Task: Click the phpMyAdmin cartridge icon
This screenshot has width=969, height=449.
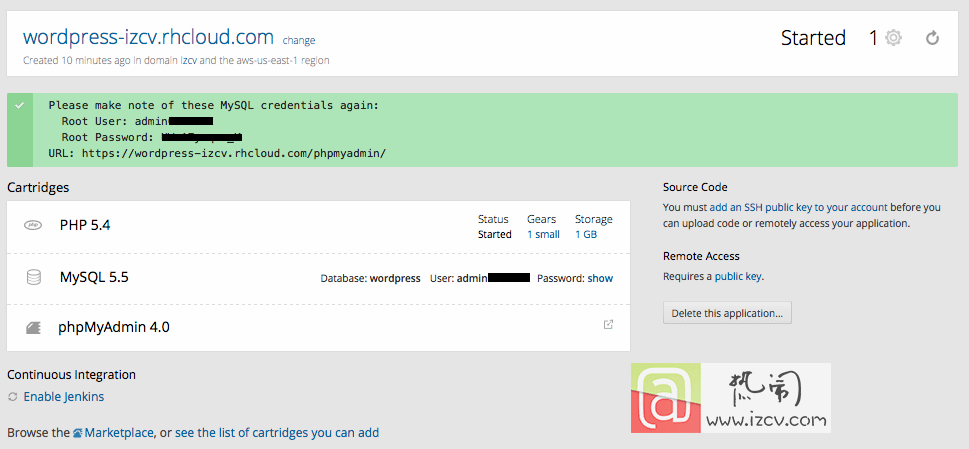Action: [x=33, y=327]
